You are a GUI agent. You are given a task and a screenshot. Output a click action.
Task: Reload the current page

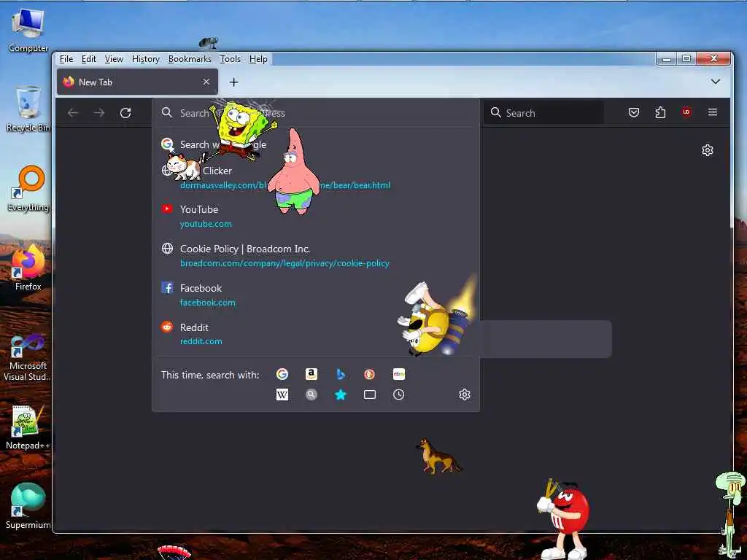(125, 113)
